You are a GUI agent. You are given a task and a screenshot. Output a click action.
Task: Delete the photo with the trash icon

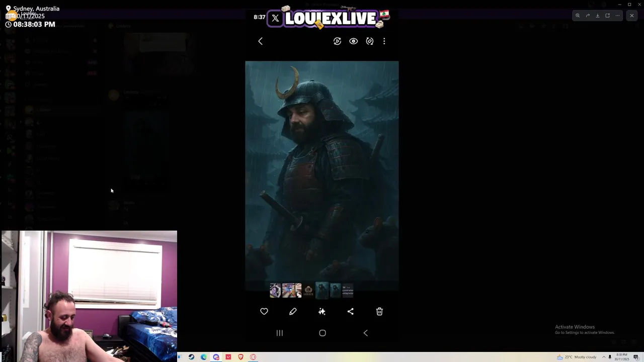coord(380,312)
